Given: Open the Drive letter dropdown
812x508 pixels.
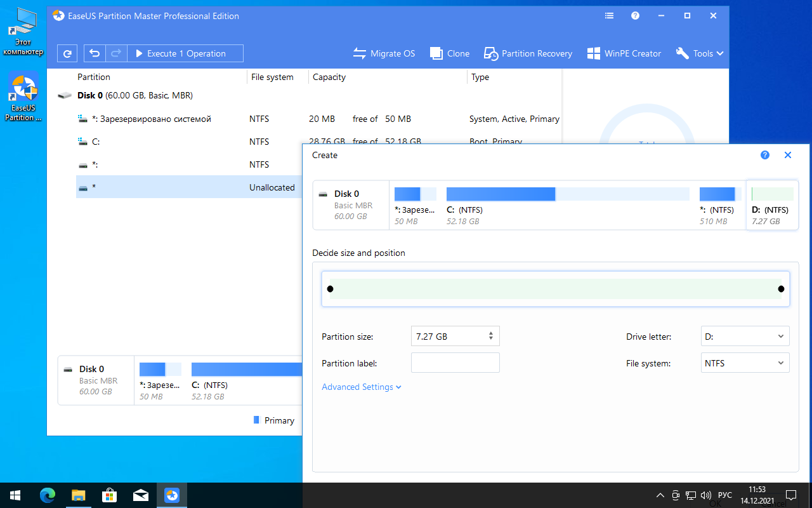Looking at the screenshot, I should (x=745, y=337).
